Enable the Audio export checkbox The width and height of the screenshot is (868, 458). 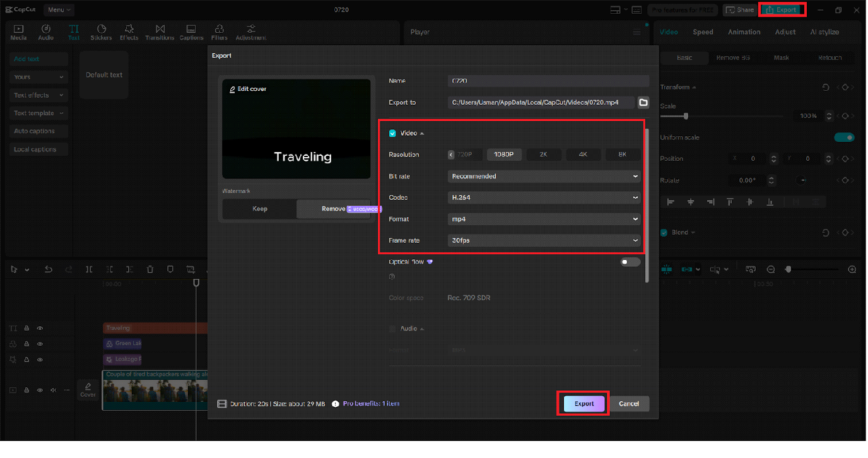pos(392,328)
